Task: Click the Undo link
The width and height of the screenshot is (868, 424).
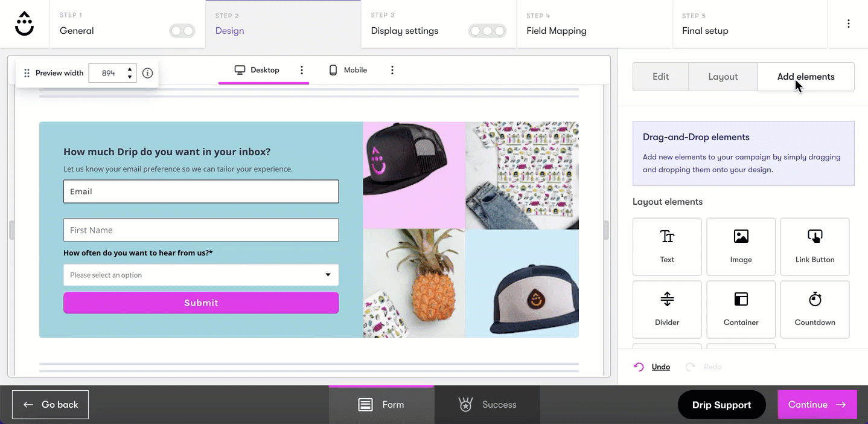Action: (x=661, y=367)
